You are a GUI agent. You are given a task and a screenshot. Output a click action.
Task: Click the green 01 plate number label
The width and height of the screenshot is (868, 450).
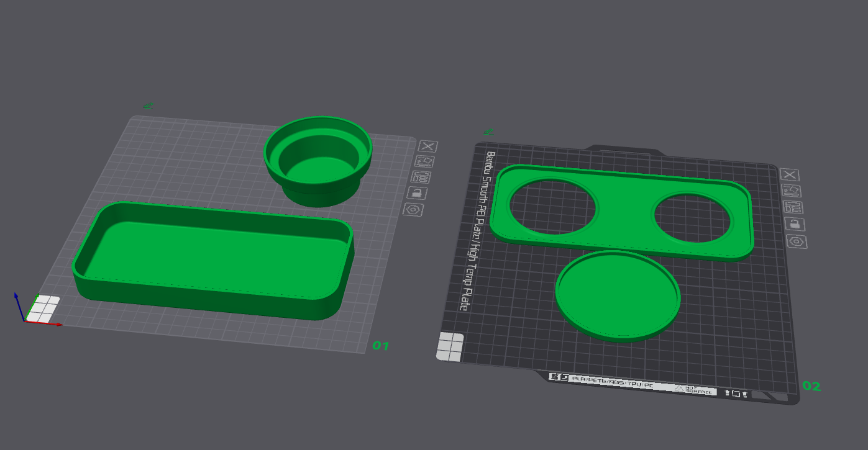coord(380,346)
